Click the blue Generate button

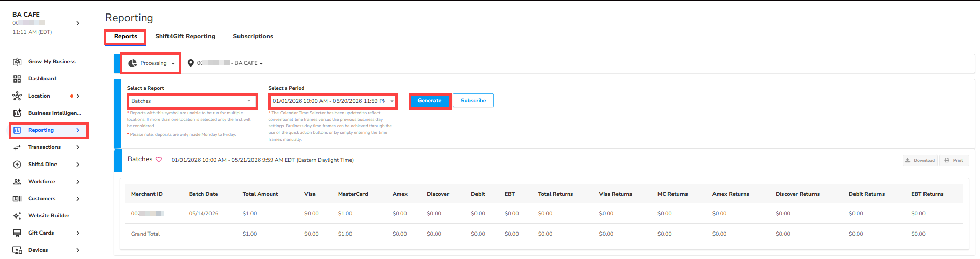[430, 101]
